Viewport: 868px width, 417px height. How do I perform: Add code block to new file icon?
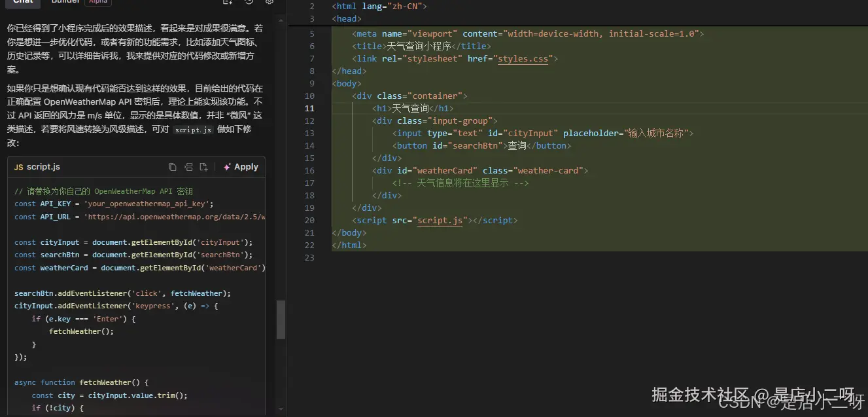pos(204,167)
